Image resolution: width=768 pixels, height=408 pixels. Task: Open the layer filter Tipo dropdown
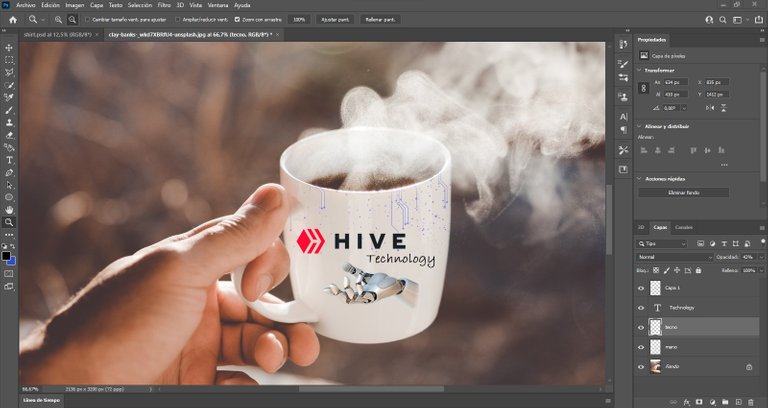click(x=662, y=243)
